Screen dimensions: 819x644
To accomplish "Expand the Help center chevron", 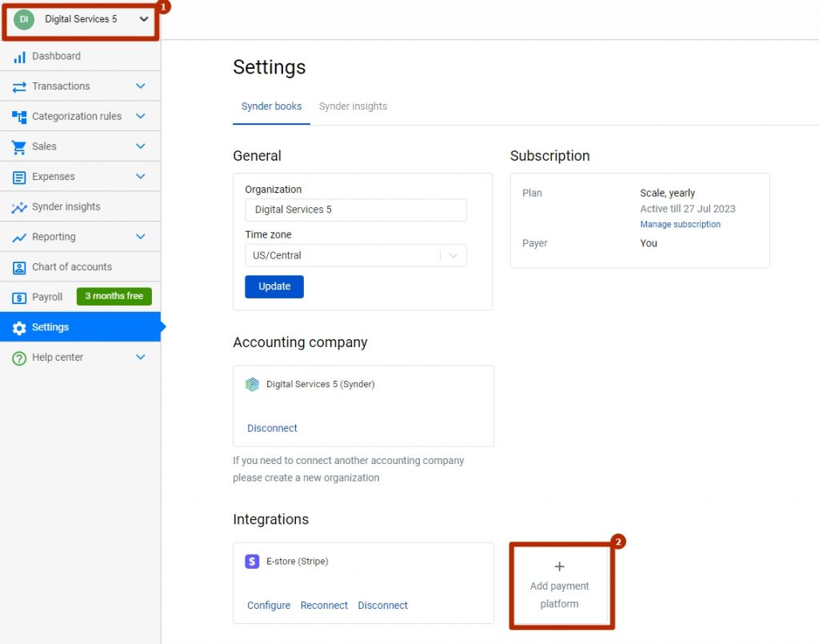I will [x=141, y=358].
